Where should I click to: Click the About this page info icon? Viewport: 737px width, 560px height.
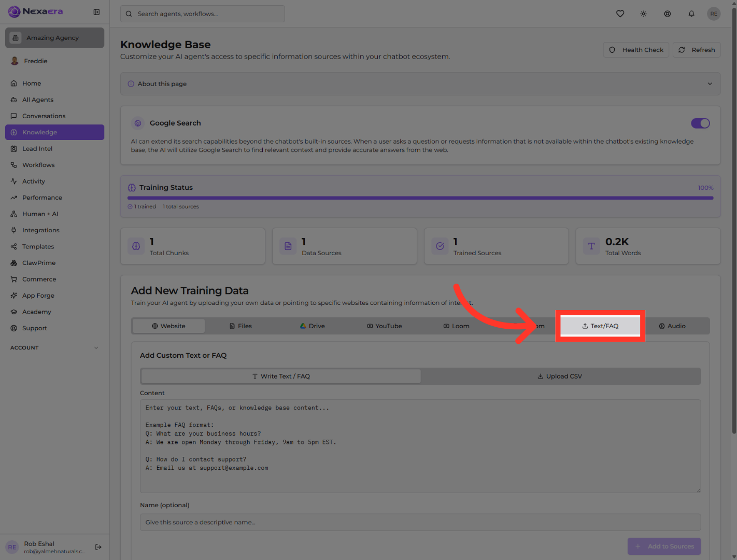pos(131,84)
